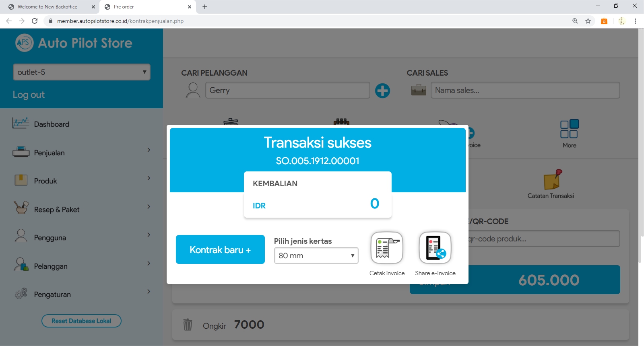This screenshot has height=346, width=644.
Task: Switch to Welcome to New Backoffice tab
Action: [47, 7]
